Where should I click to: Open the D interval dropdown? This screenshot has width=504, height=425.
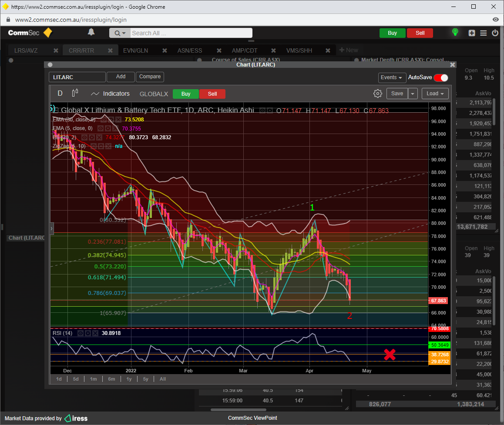(60, 93)
